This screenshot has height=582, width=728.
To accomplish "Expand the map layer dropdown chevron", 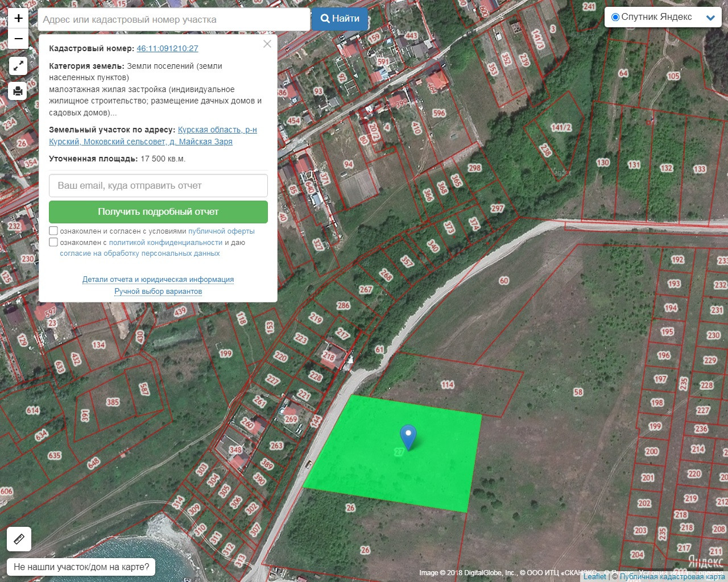I will pos(710,18).
